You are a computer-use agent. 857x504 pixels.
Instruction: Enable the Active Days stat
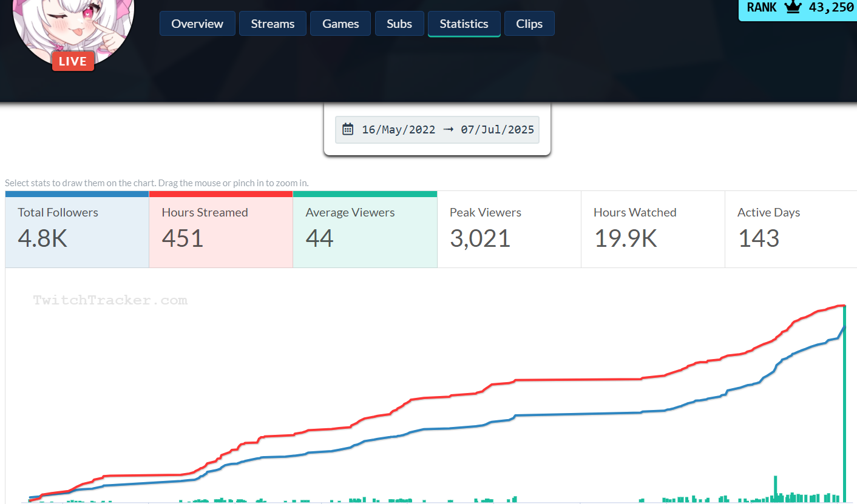791,229
